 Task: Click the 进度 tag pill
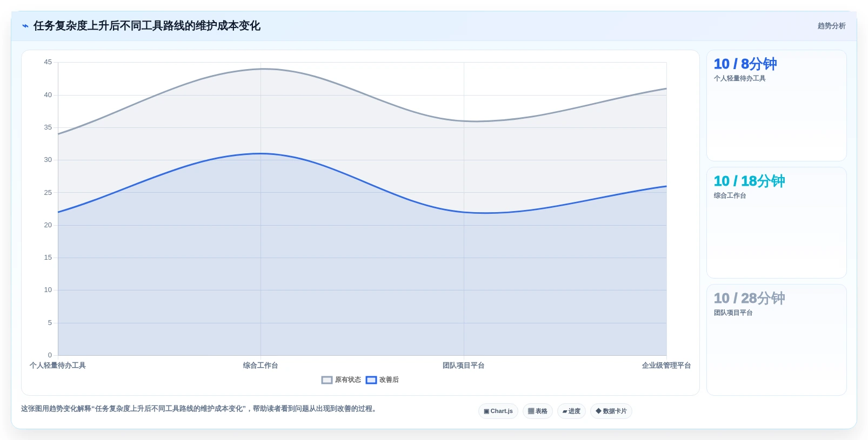tap(571, 411)
